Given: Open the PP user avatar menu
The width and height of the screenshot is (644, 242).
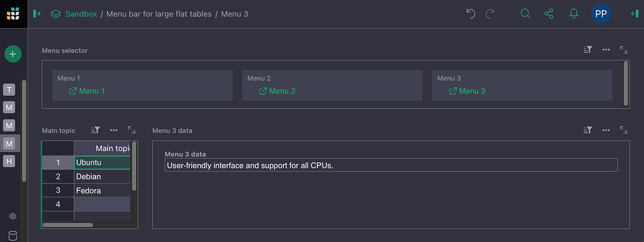Looking at the screenshot, I should point(601,14).
